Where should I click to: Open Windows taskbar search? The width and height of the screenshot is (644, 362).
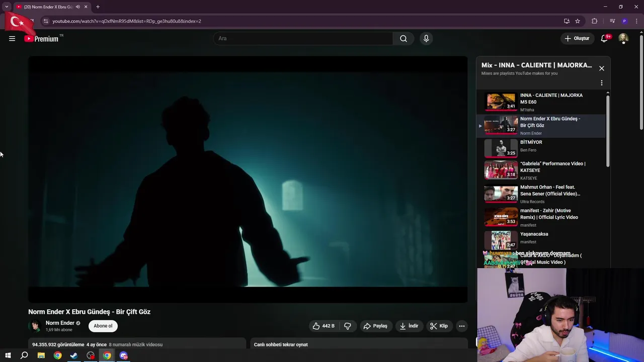point(24,355)
